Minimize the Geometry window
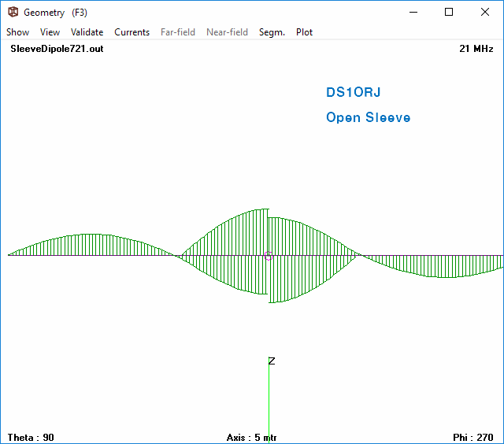 coord(413,13)
